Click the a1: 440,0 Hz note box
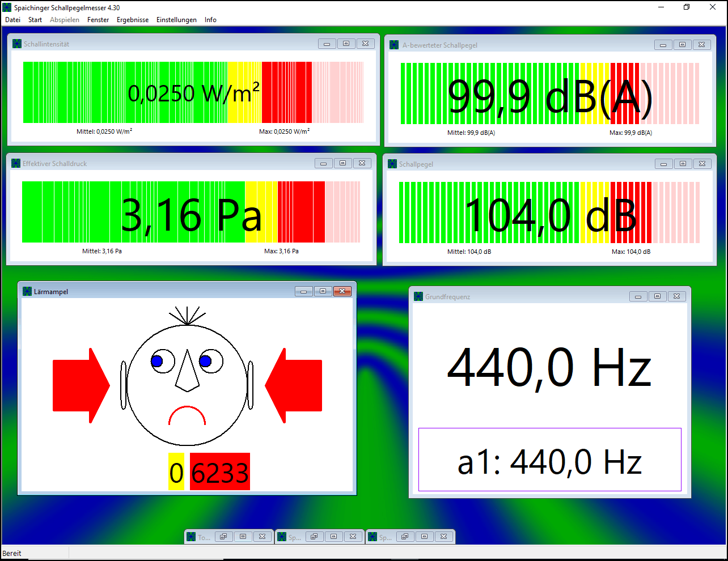Image resolution: width=728 pixels, height=561 pixels. pyautogui.click(x=549, y=460)
